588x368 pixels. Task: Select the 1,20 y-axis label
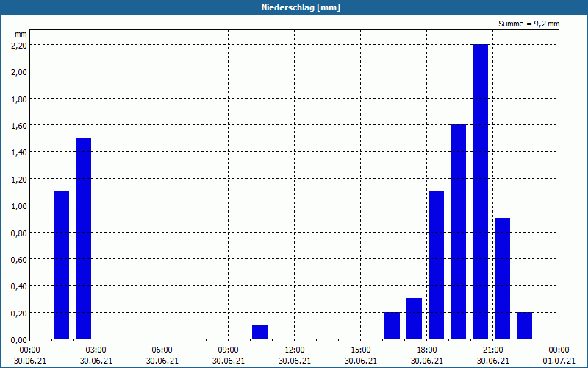coord(19,179)
